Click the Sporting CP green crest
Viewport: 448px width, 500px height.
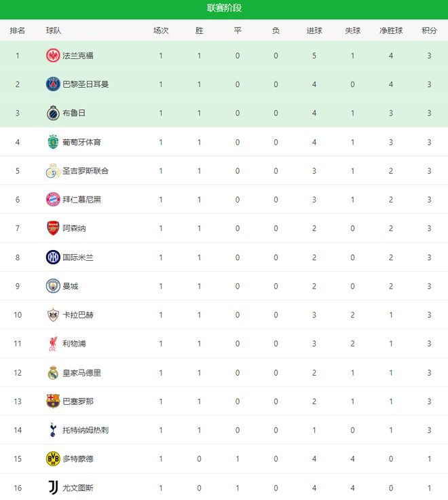click(x=53, y=142)
